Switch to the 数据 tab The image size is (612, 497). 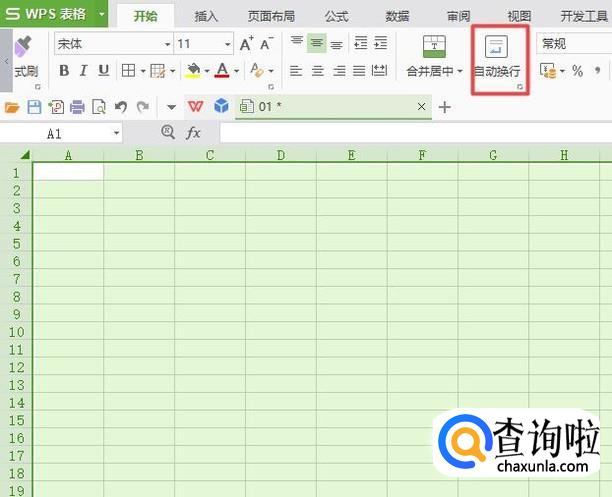click(x=397, y=16)
